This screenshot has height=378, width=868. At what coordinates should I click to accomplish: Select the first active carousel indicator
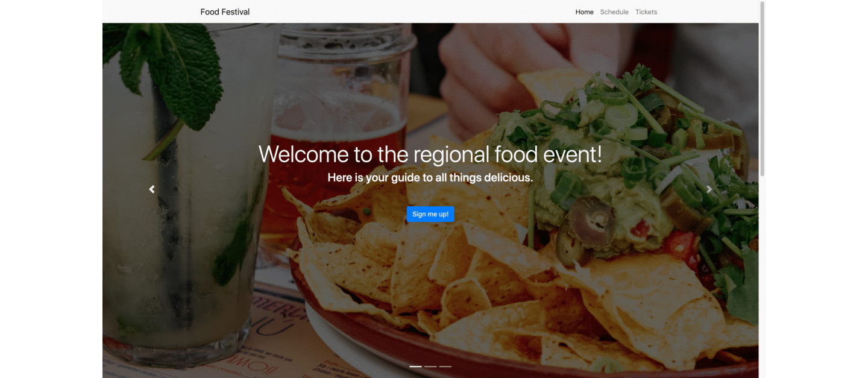[x=415, y=366]
